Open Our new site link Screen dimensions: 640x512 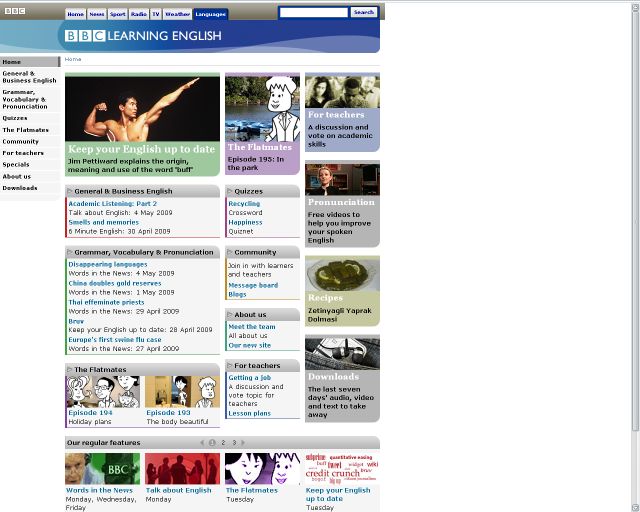tap(249, 345)
